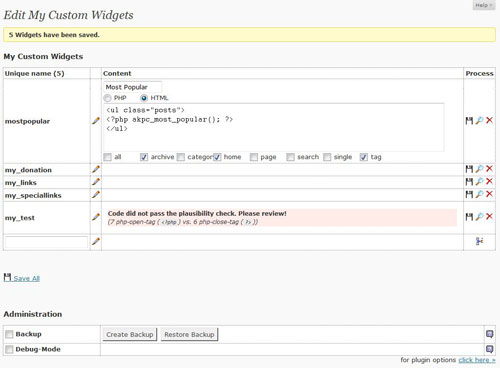Open the Help tab at top right
This screenshot has width=500, height=368.
point(484,5)
